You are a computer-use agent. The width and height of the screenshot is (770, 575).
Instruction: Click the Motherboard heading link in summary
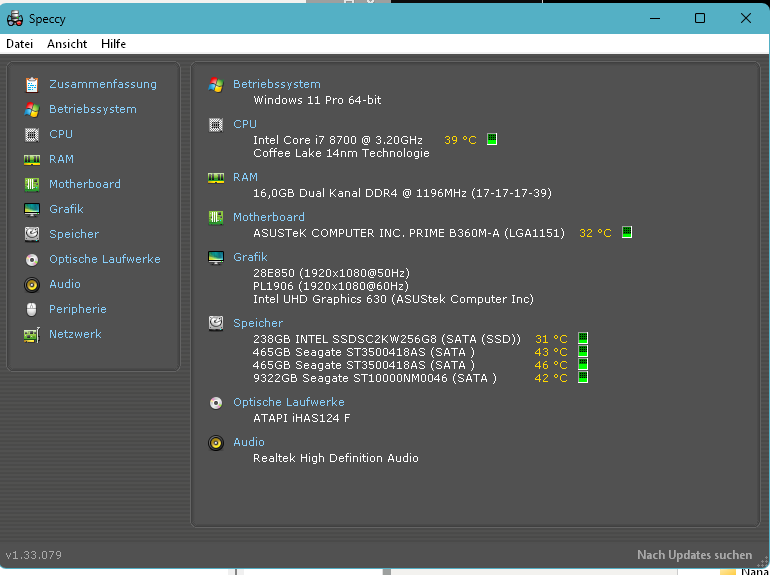tap(269, 218)
